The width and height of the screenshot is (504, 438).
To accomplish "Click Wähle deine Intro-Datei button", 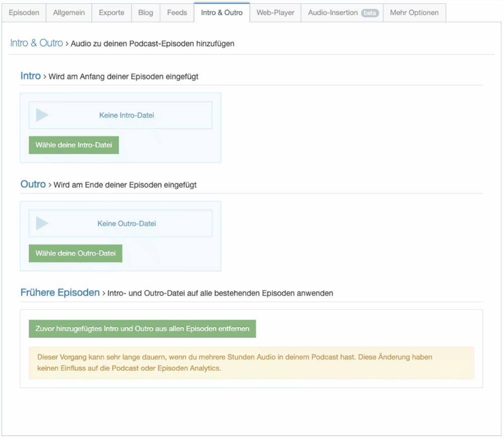I will [74, 145].
